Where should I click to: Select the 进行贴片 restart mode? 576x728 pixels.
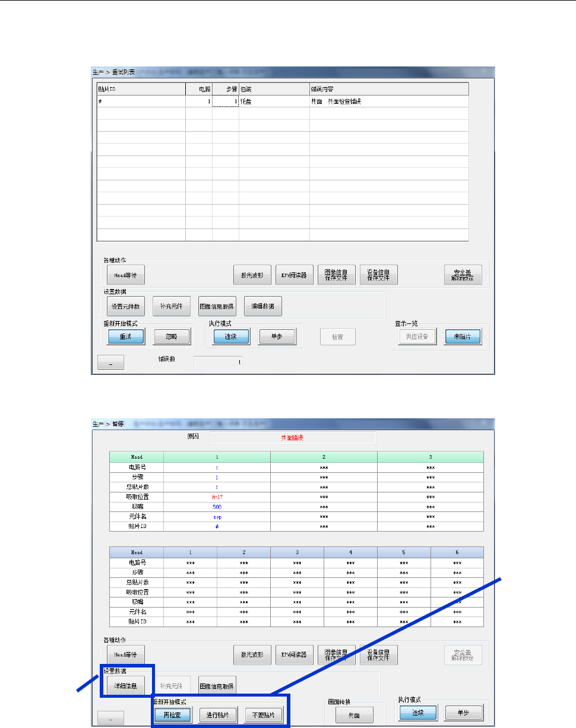(x=218, y=714)
